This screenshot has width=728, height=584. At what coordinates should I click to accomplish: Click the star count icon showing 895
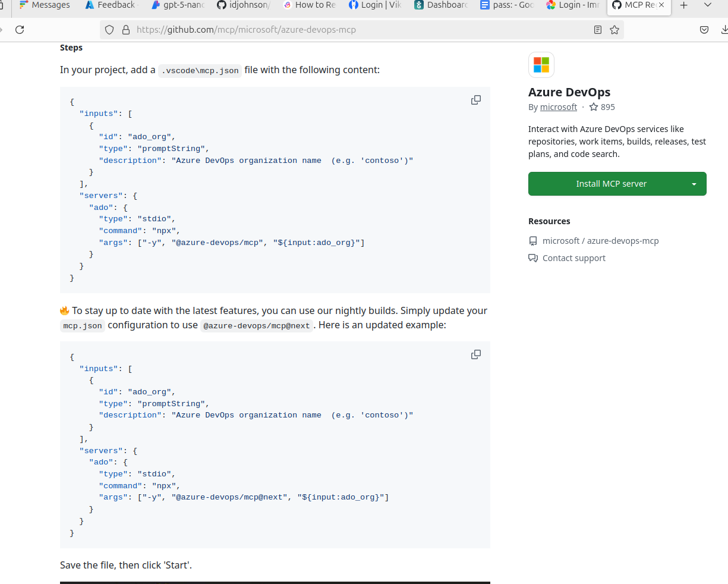(594, 107)
